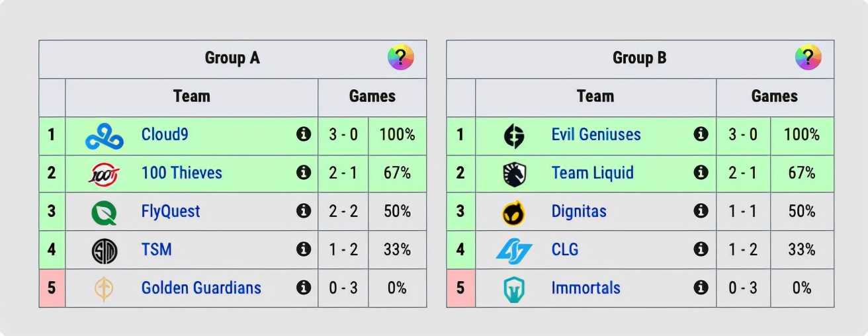Select the Team header in Group B
This screenshot has height=336, width=868.
pos(595,97)
